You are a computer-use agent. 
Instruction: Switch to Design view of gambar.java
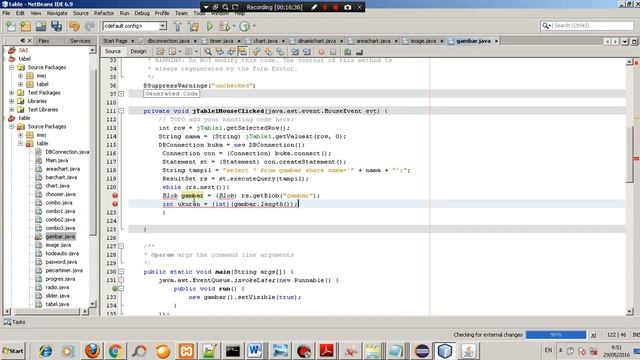138,51
